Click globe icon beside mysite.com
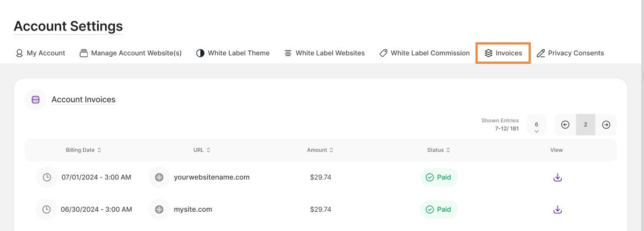 click(159, 210)
